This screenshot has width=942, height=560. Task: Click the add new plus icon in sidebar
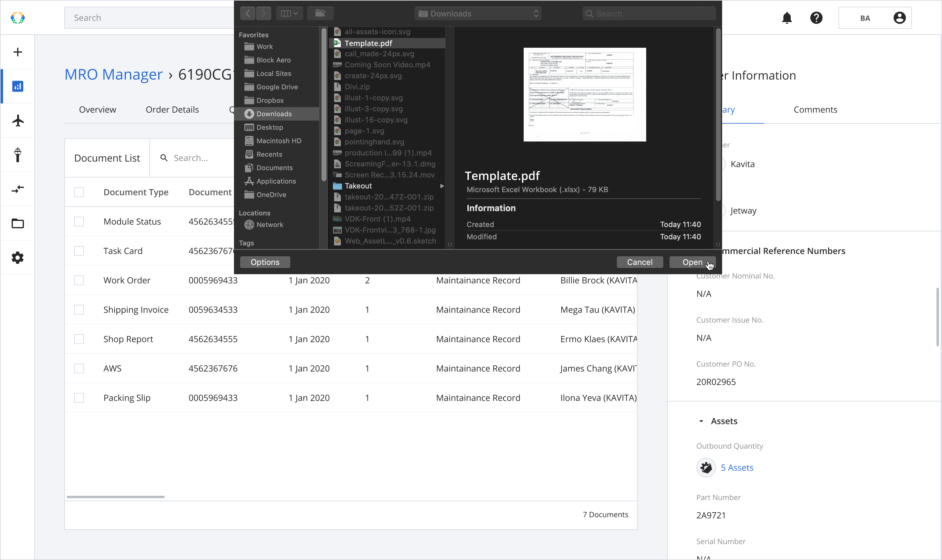point(17,52)
